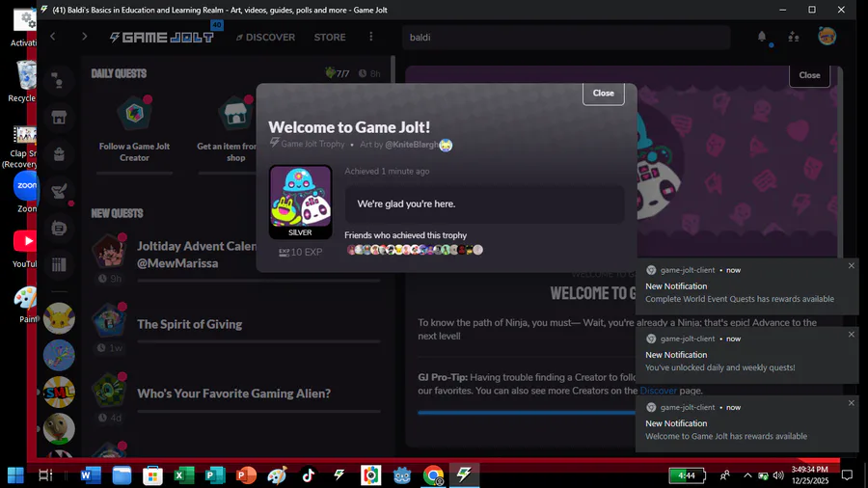Image resolution: width=868 pixels, height=488 pixels.
Task: Open the volume control in system tray
Action: tap(778, 475)
